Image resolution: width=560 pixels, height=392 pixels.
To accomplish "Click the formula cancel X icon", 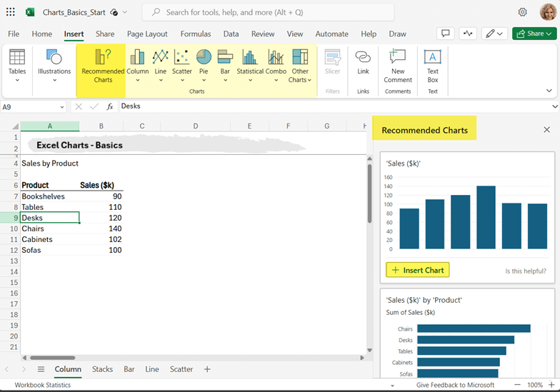I will coord(79,106).
